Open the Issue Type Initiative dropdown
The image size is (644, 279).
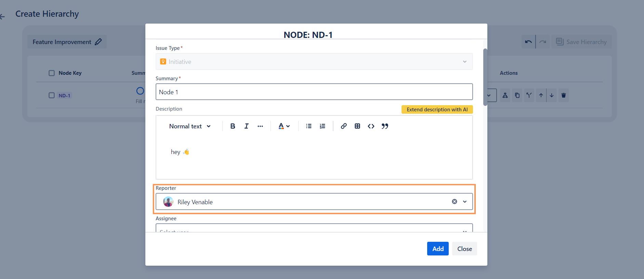coord(314,62)
